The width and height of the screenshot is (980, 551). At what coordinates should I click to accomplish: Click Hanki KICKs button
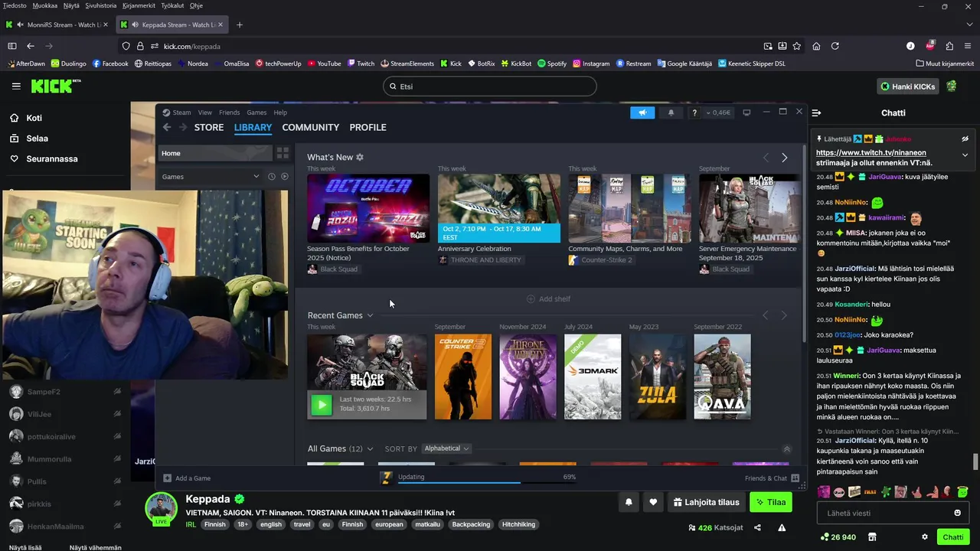coord(908,86)
